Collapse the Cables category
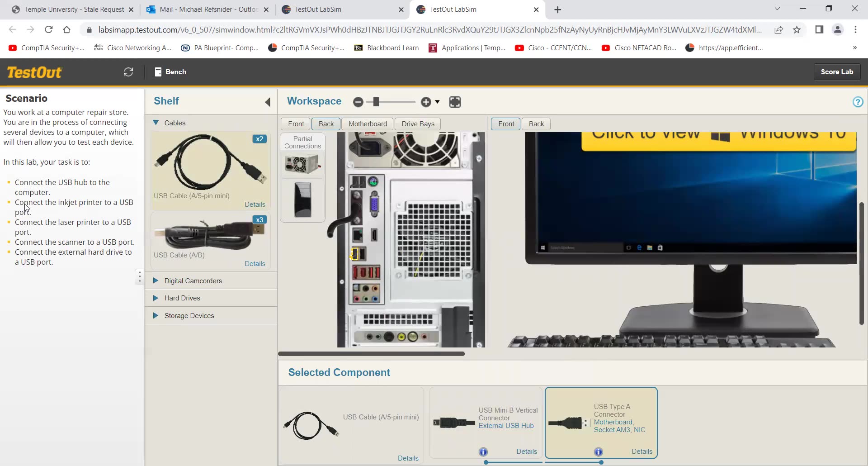This screenshot has height=466, width=868. coord(156,123)
